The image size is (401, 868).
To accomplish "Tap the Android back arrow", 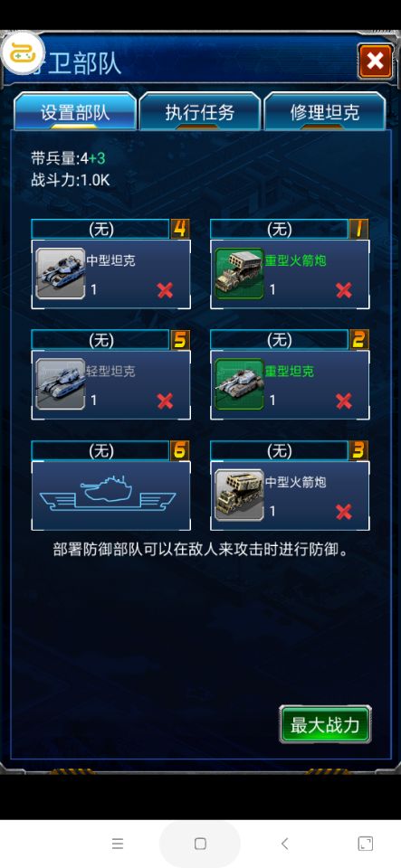I will [285, 844].
